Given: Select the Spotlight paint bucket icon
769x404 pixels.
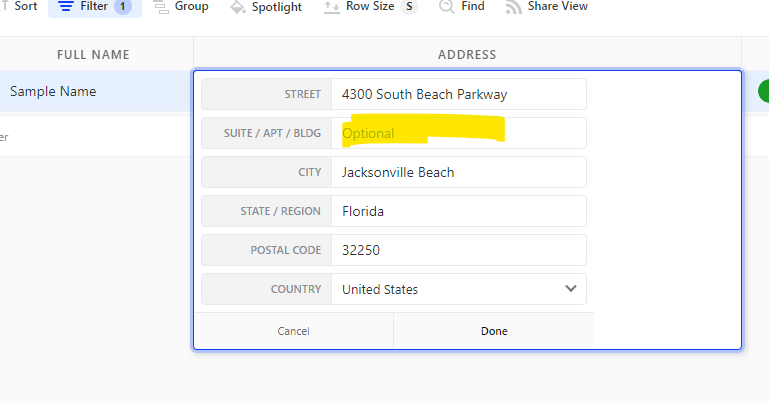Looking at the screenshot, I should (x=237, y=7).
